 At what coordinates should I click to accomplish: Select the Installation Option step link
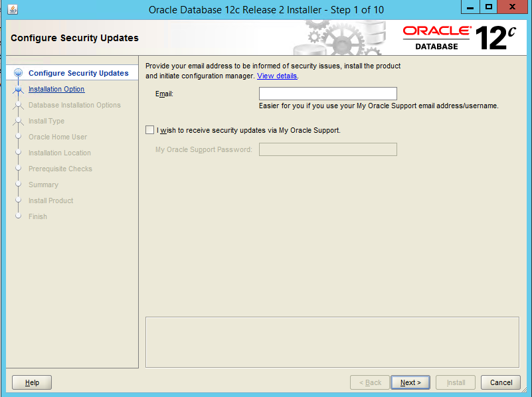coord(56,89)
